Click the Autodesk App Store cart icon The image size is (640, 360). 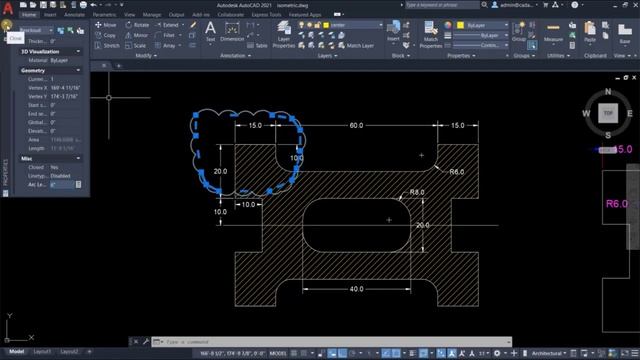545,5
